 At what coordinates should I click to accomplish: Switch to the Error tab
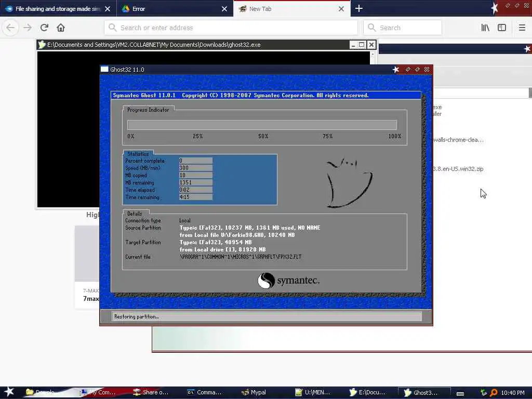175,9
